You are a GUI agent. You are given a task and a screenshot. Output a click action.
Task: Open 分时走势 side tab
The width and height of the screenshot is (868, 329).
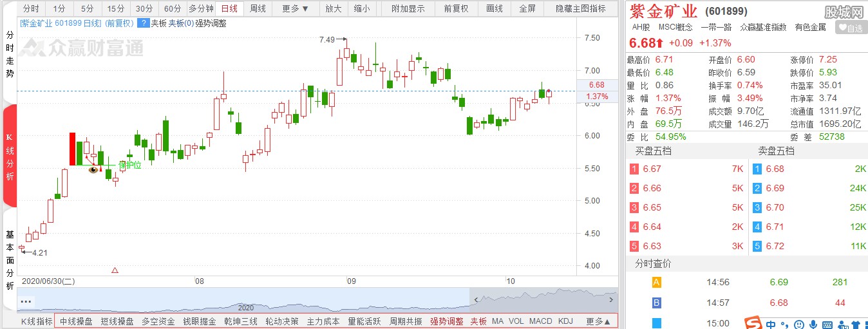pyautogui.click(x=9, y=55)
